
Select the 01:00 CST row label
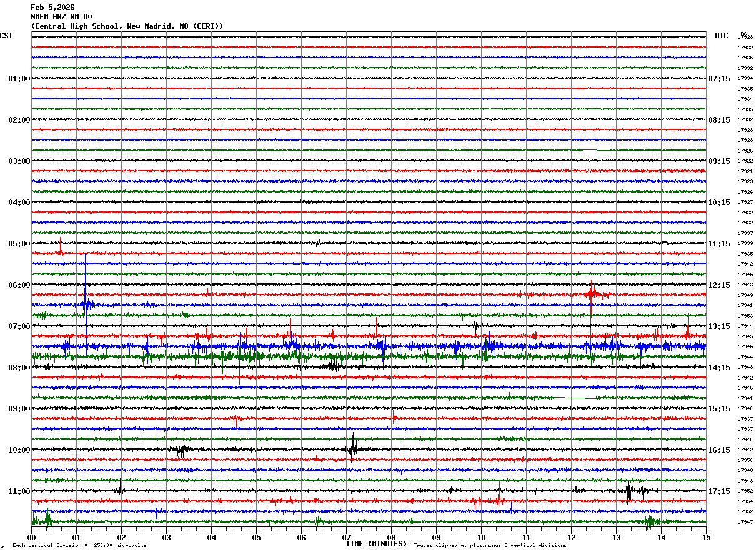pyautogui.click(x=19, y=79)
